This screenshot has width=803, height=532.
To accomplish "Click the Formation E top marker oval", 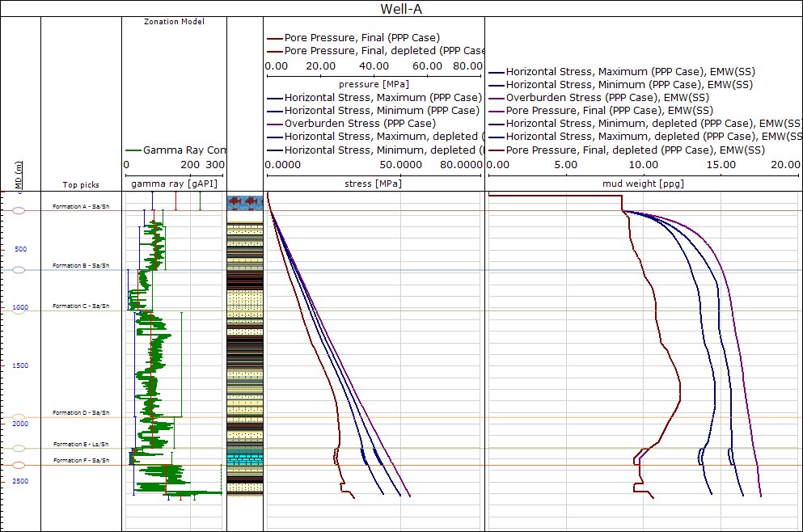I will click(x=20, y=448).
